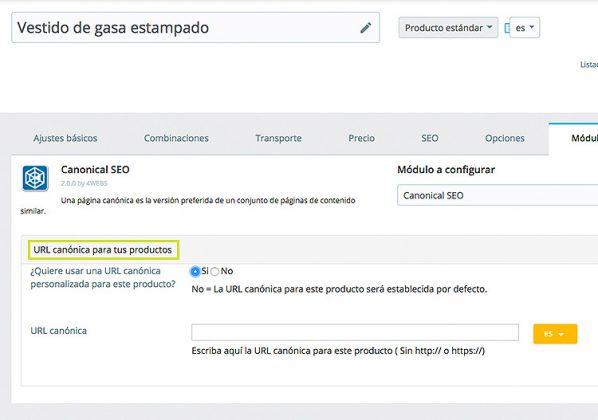Image resolution: width=598 pixels, height=420 pixels.
Task: Select No for custom canonical URL
Action: [215, 272]
